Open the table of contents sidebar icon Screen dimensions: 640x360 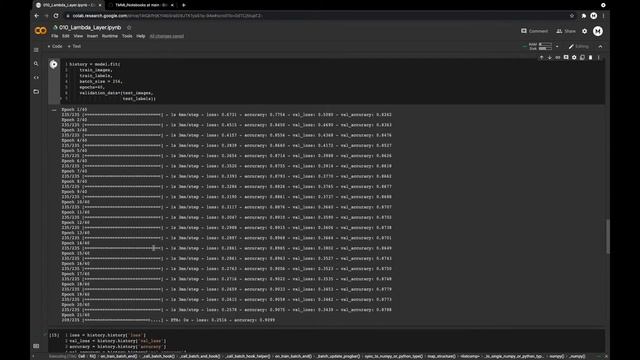click(36, 50)
